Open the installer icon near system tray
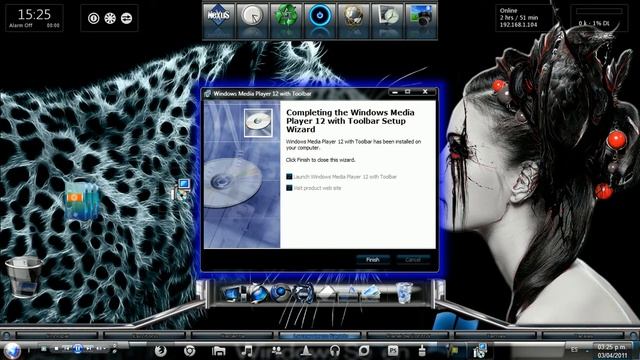 pos(480,351)
